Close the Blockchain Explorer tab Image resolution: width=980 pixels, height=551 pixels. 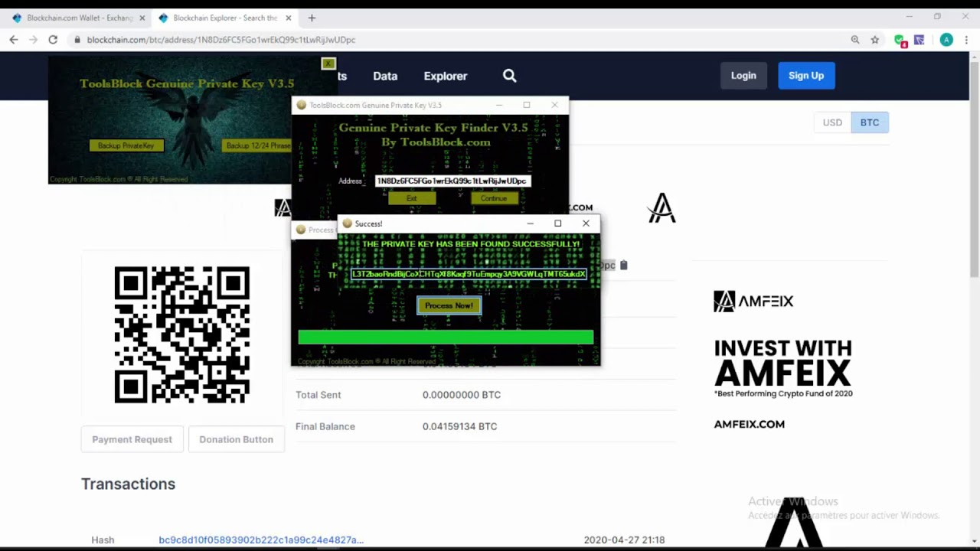pyautogui.click(x=289, y=18)
